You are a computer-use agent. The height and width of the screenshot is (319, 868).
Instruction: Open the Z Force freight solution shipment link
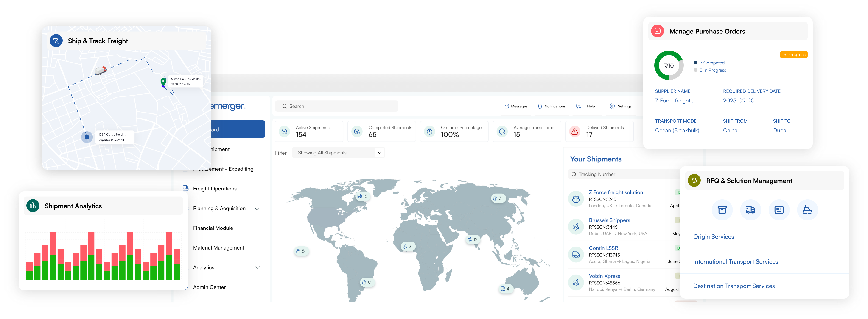616,192
